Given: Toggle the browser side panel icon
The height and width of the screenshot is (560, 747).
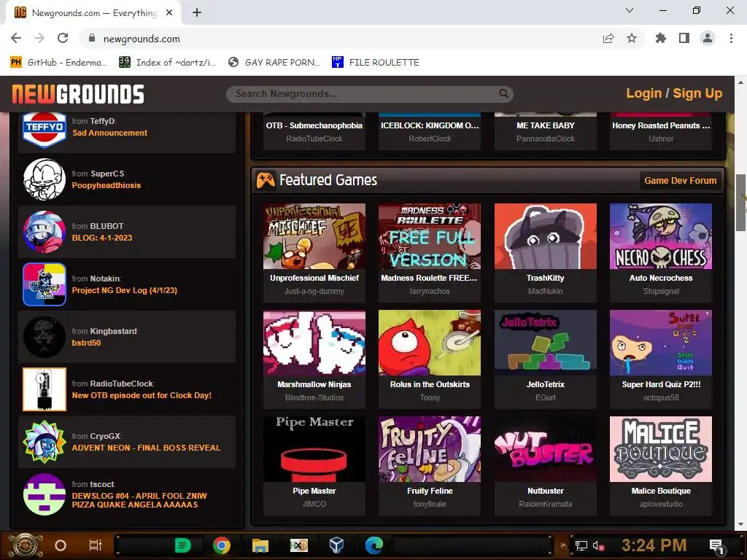Looking at the screenshot, I should click(x=684, y=38).
